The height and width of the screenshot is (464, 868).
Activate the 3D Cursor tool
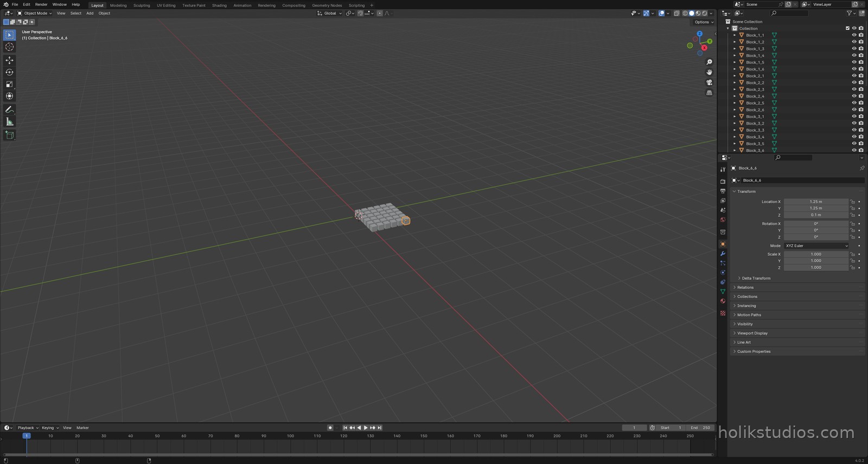point(9,47)
